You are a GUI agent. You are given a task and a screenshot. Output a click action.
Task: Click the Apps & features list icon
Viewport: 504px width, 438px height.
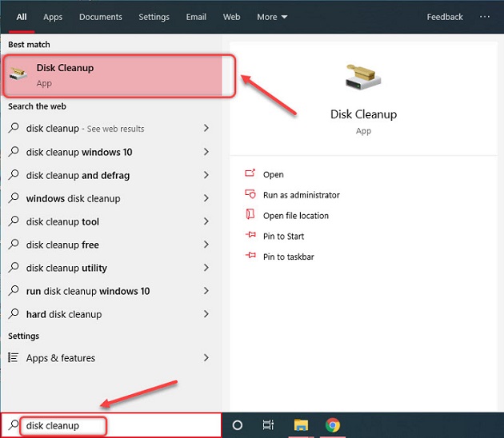(13, 357)
